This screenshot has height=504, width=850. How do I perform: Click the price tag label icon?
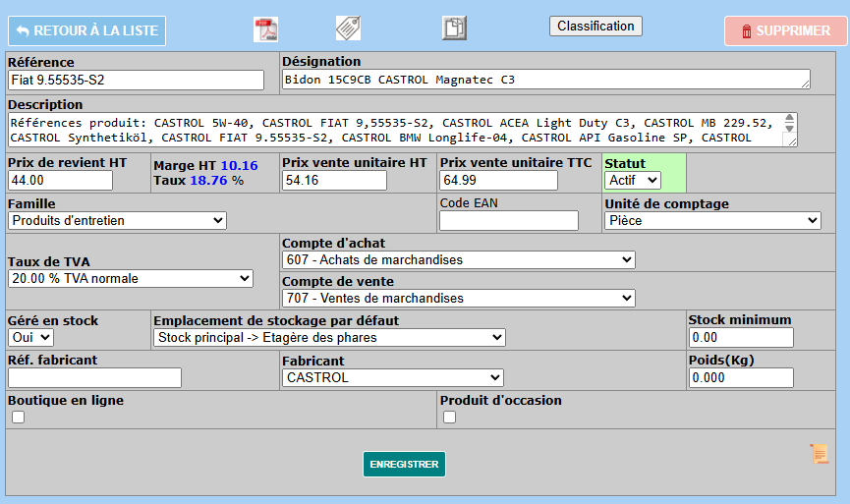coord(349,28)
